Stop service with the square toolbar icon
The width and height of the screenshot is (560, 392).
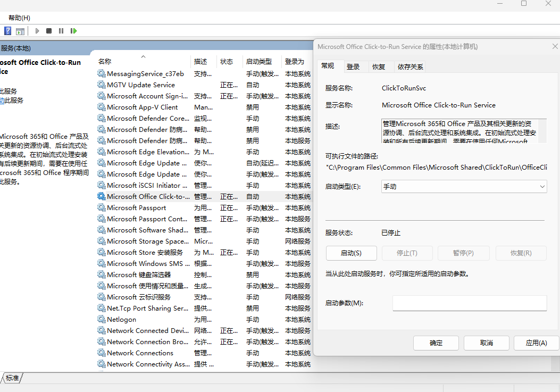(x=49, y=31)
